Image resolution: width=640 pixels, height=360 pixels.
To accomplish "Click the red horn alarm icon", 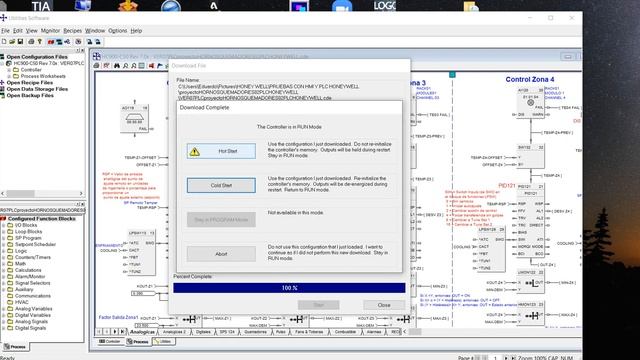I will point(151,66).
